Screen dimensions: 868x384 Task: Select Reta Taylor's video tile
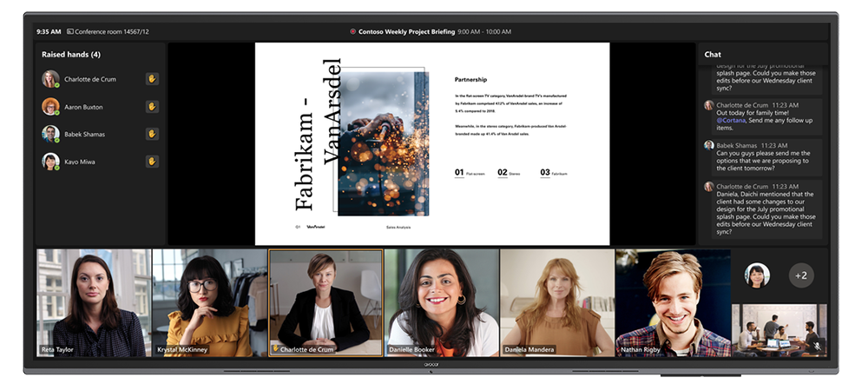(94, 302)
